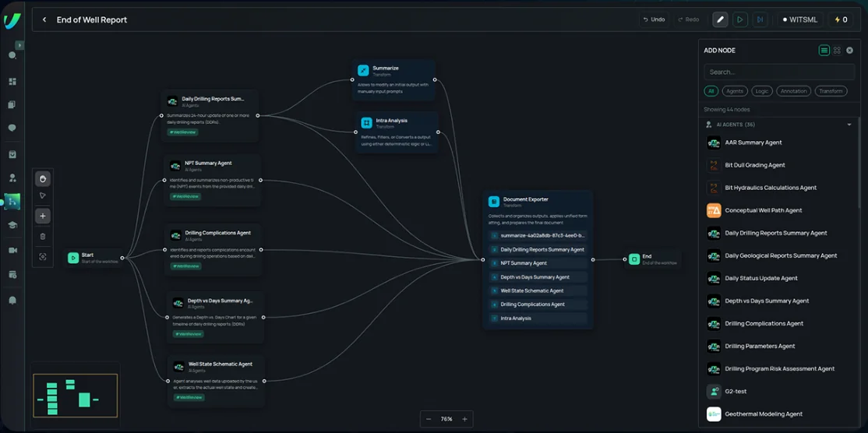868x433 pixels.
Task: Click the 76% zoom level value
Action: (446, 419)
